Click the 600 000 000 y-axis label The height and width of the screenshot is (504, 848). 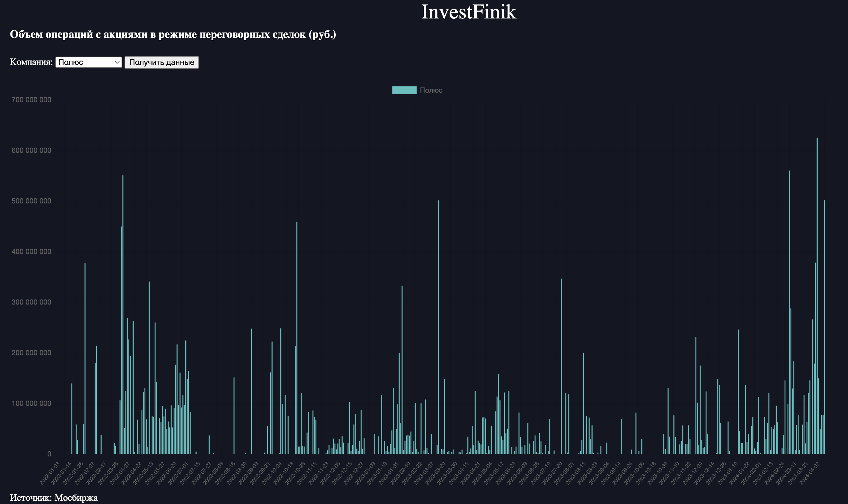coord(31,150)
